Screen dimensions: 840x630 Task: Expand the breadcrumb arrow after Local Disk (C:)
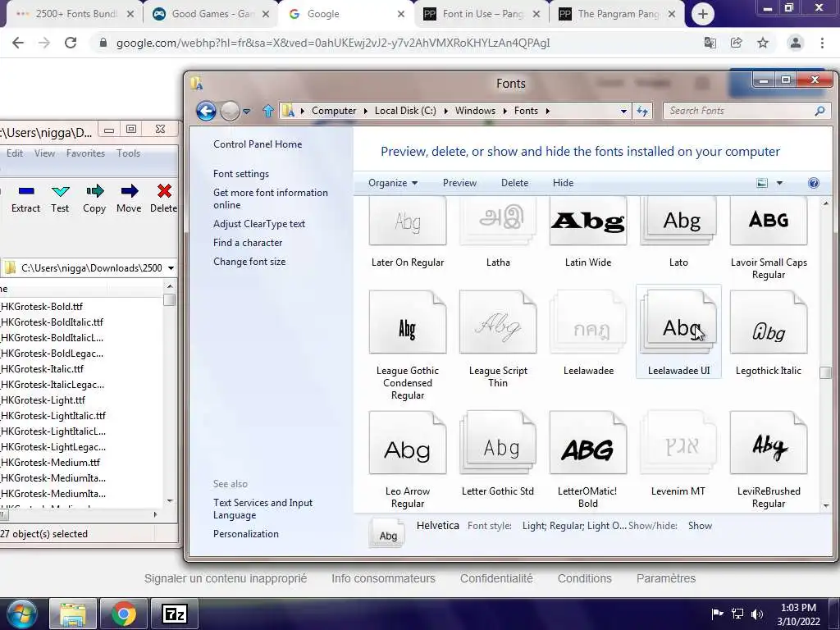tap(445, 111)
